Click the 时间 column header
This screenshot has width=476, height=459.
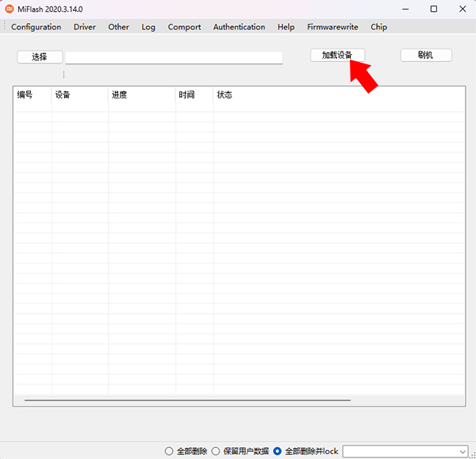pyautogui.click(x=194, y=94)
